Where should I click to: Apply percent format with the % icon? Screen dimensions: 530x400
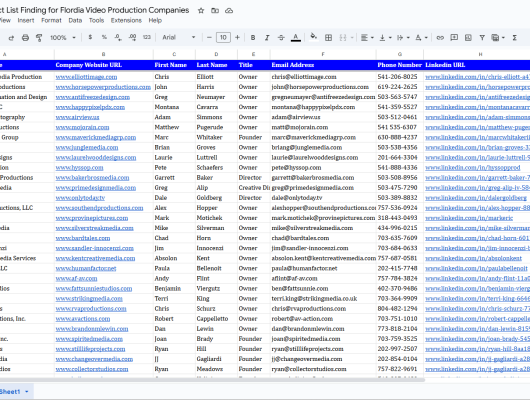click(x=104, y=37)
